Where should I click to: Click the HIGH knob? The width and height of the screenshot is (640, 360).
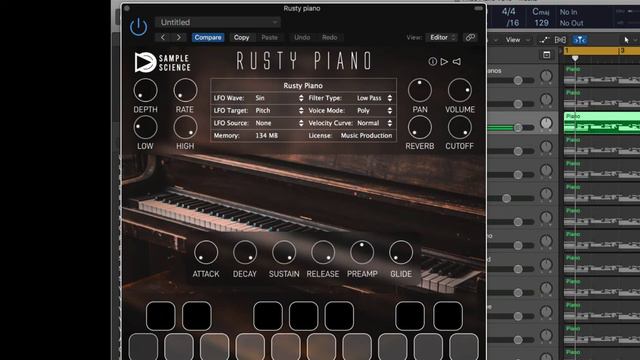point(185,127)
